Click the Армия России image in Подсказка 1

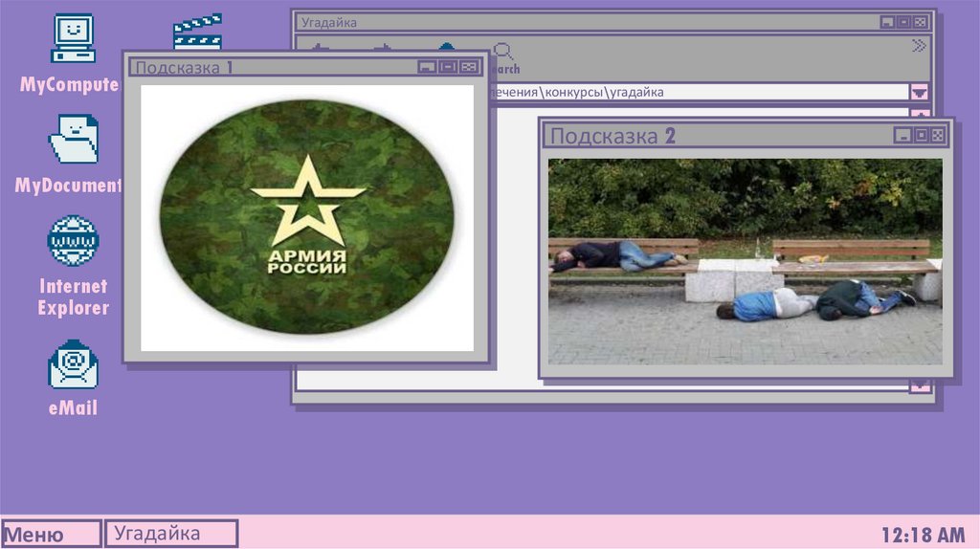coord(307,217)
